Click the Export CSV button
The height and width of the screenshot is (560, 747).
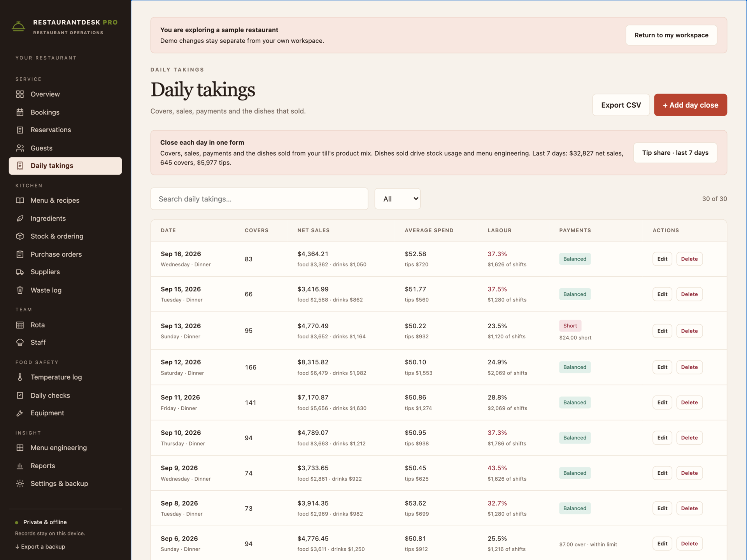621,105
